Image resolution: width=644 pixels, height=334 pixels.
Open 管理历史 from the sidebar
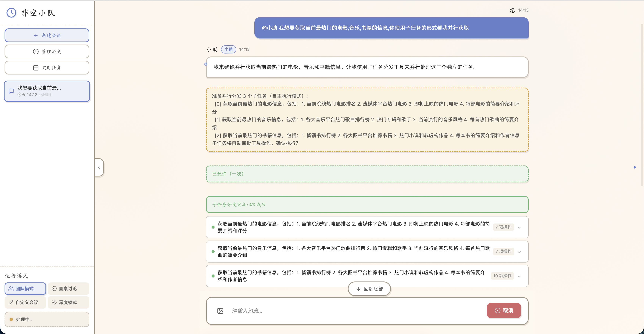coord(47,52)
